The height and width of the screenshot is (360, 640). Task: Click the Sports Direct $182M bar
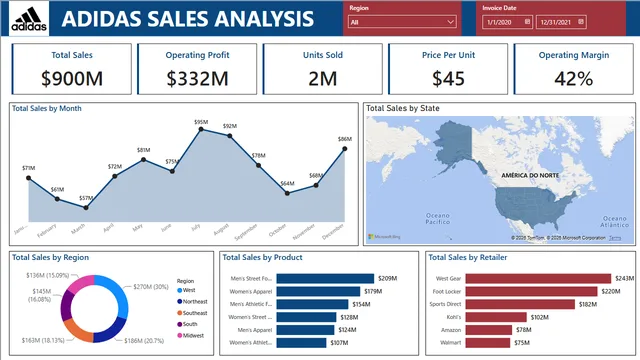tap(520, 304)
